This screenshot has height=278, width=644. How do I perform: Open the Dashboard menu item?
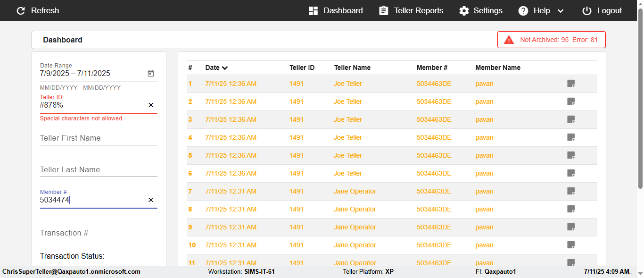coord(336,10)
